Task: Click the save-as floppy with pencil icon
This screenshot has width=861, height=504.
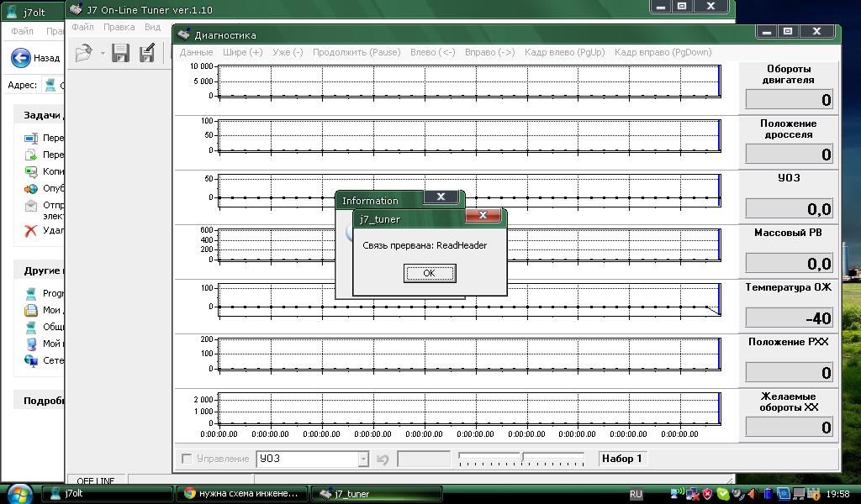Action: 146,54
